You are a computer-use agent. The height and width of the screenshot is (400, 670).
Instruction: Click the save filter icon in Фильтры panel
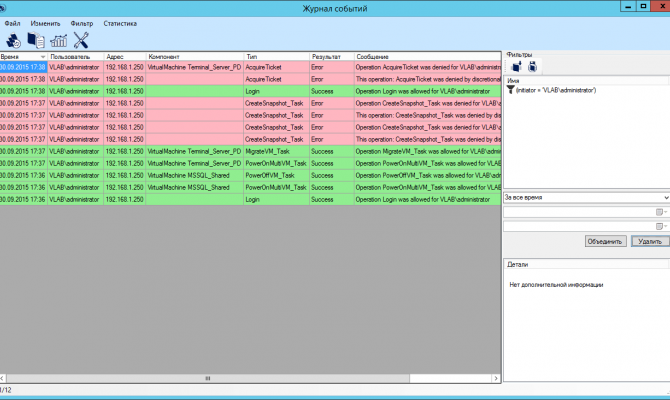pos(532,67)
